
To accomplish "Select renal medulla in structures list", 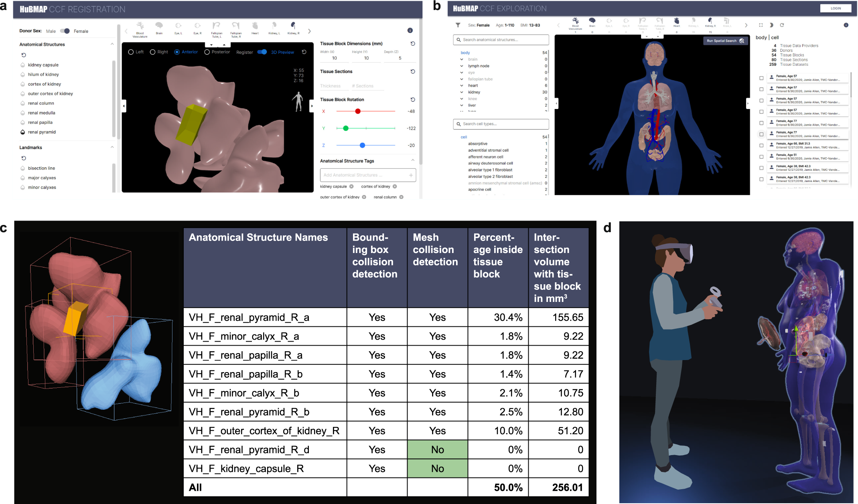I will [x=41, y=113].
